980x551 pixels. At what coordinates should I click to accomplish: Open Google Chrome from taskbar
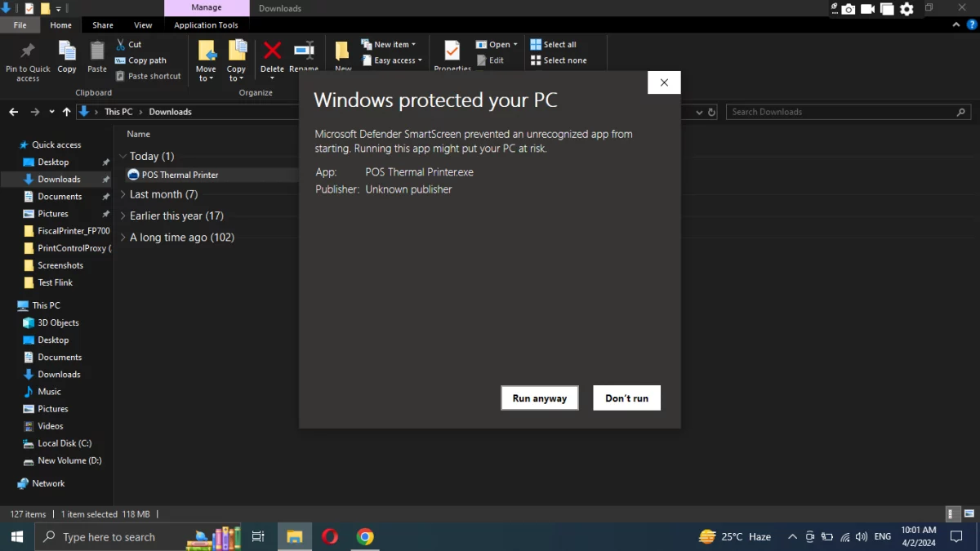(365, 536)
